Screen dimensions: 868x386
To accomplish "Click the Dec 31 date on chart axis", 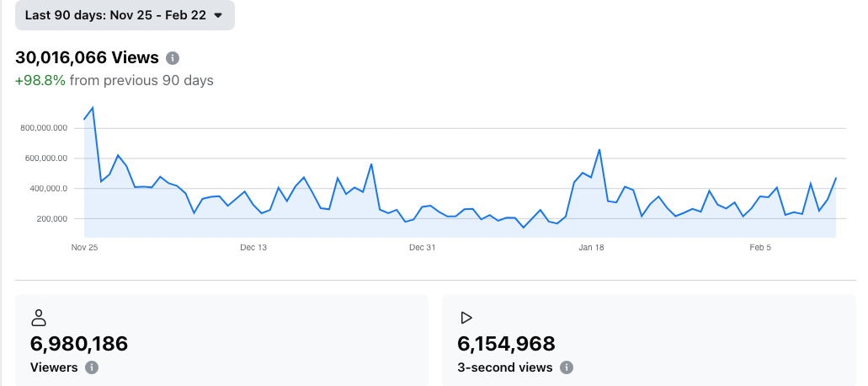I will click(422, 248).
